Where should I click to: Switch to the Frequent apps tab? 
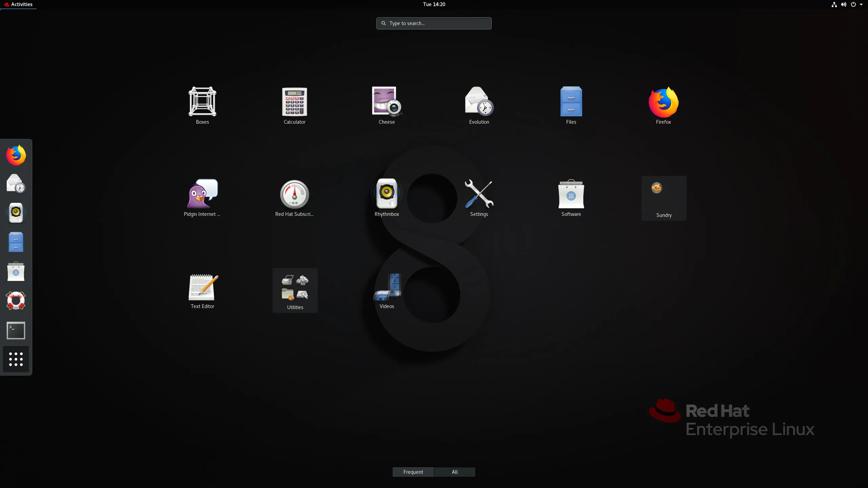pos(413,471)
